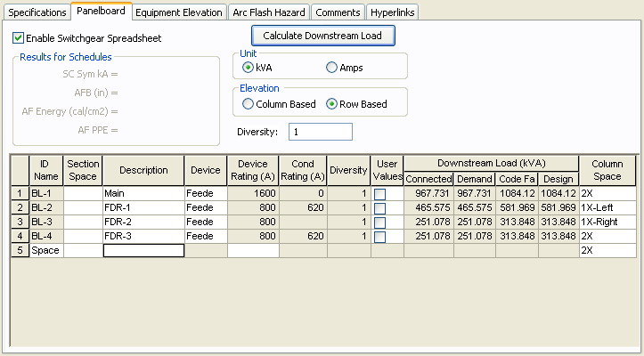
Task: Select the kVA unit radio button
Action: click(x=248, y=68)
